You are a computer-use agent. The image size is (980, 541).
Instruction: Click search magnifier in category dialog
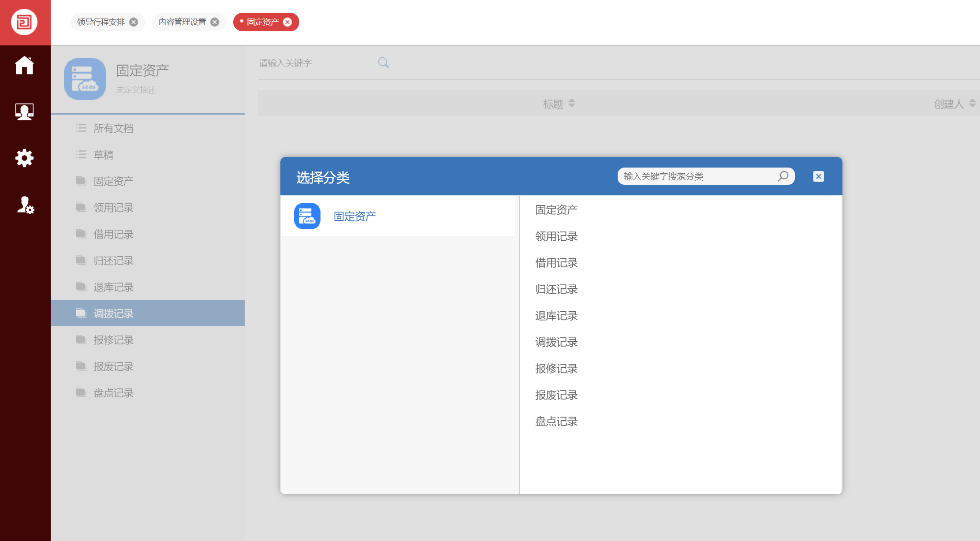pyautogui.click(x=783, y=176)
